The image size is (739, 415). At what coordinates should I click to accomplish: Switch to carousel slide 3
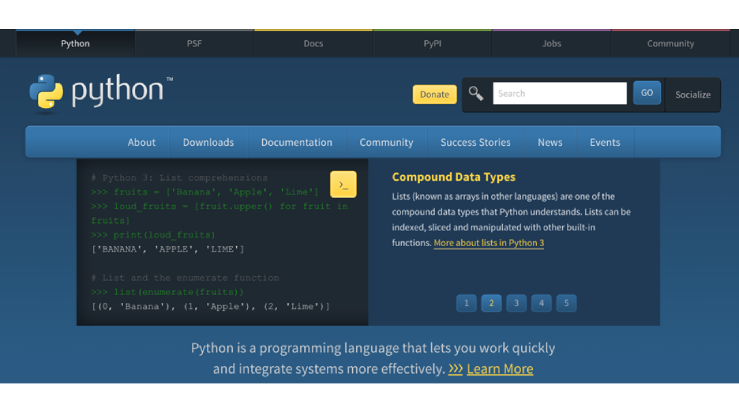516,303
